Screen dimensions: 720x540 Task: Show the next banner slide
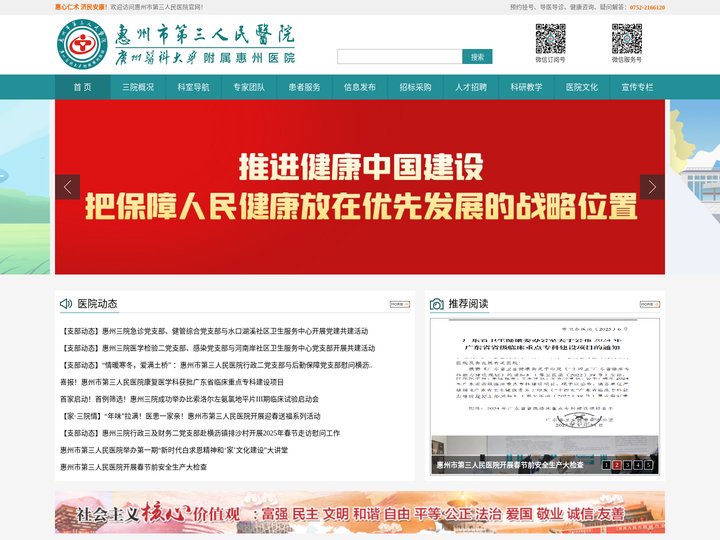tap(652, 187)
